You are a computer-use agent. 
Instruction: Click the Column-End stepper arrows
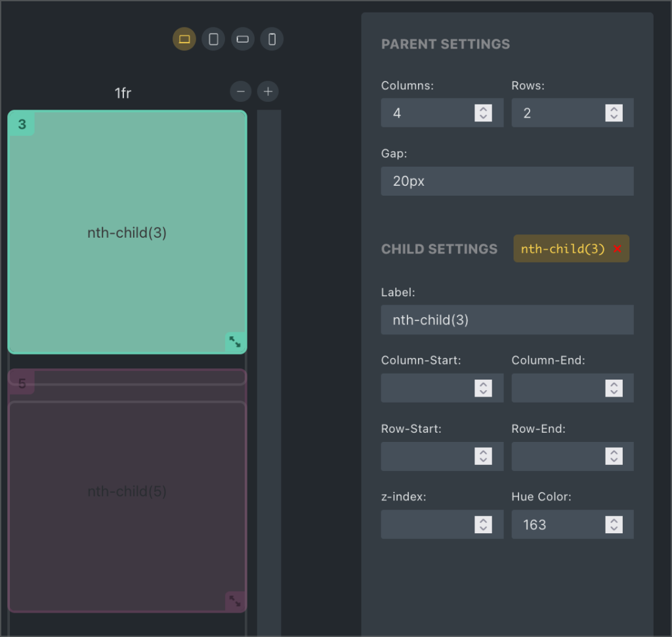click(x=614, y=388)
